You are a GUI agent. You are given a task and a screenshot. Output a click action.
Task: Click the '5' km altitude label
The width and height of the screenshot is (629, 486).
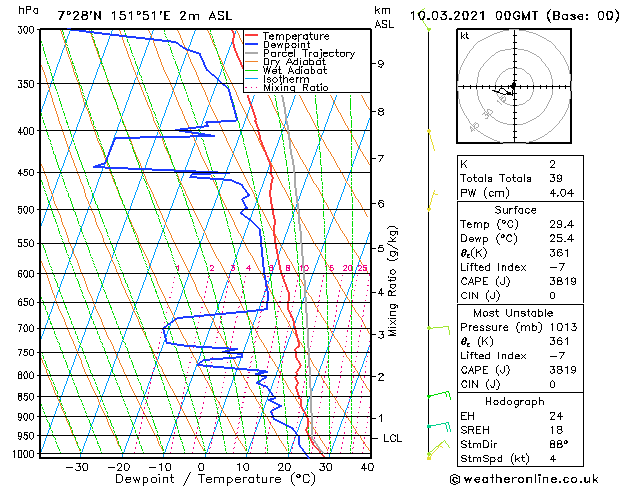[381, 248]
